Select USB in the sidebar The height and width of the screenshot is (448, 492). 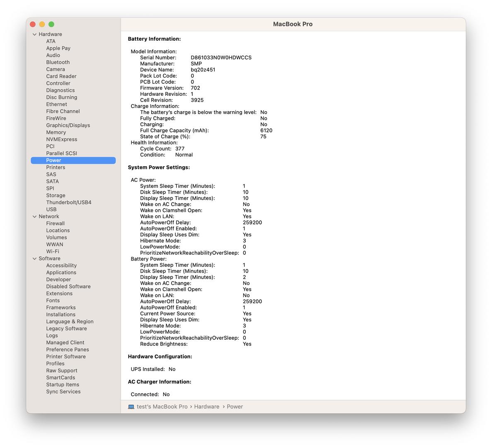pyautogui.click(x=51, y=209)
